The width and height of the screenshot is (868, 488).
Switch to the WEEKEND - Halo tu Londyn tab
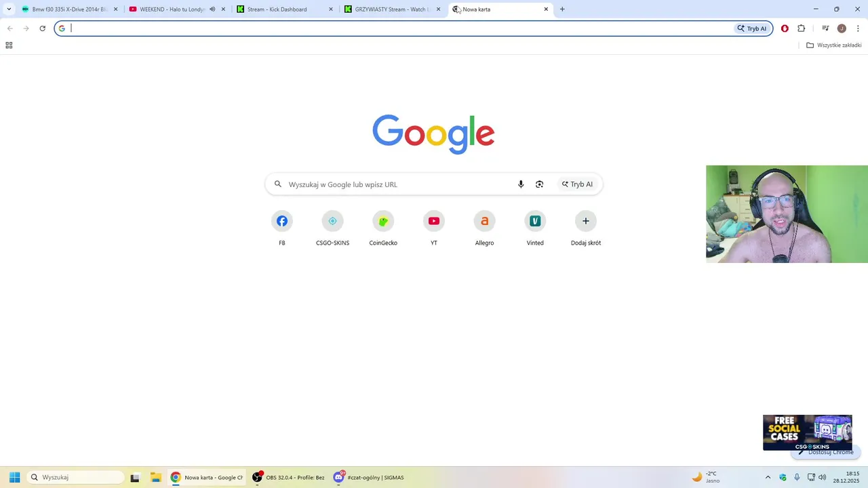172,9
